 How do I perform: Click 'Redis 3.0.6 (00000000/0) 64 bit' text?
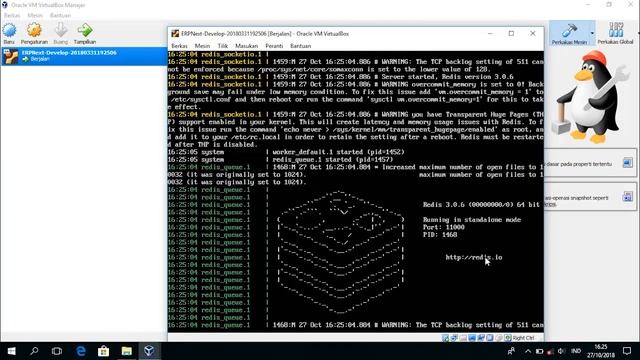(x=481, y=204)
